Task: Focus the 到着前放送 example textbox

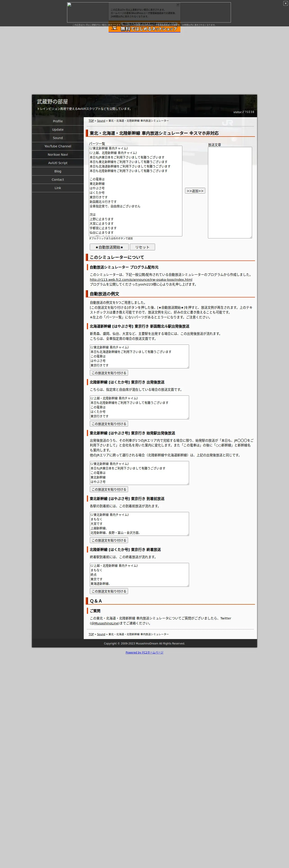Action: point(139,524)
